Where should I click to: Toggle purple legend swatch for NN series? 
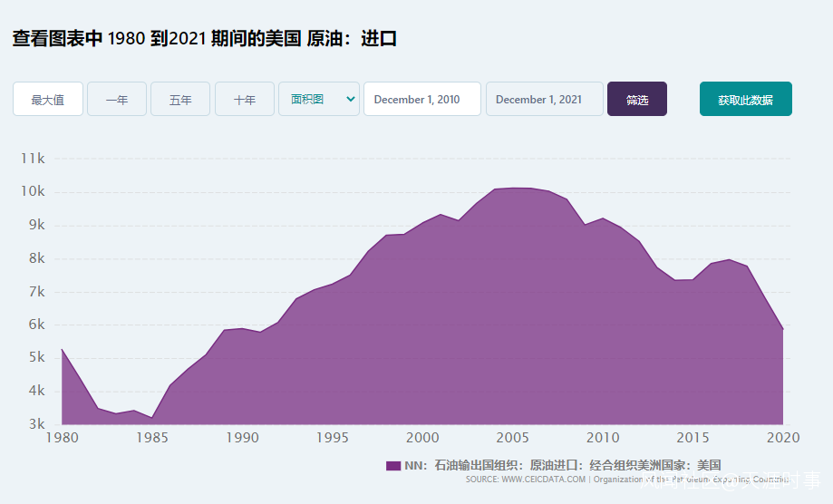(393, 466)
